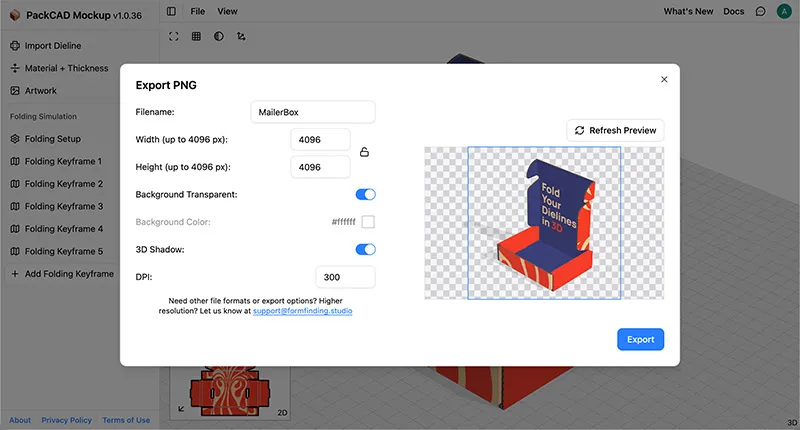This screenshot has height=430, width=800.
Task: Click the Height input field
Action: click(320, 167)
